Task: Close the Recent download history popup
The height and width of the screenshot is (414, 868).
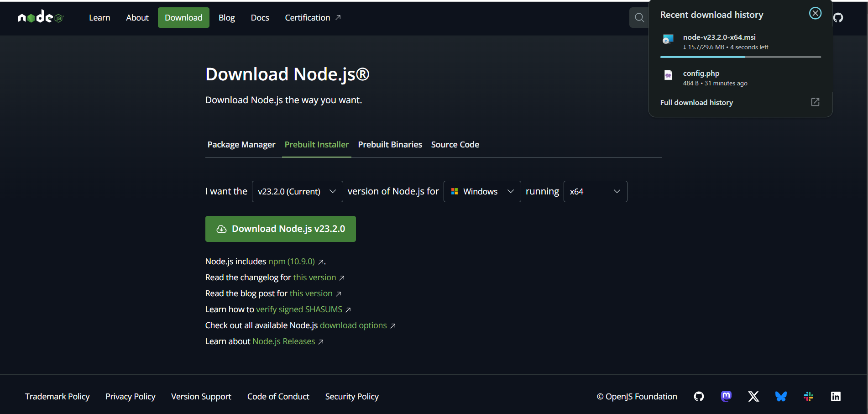Action: coord(815,13)
